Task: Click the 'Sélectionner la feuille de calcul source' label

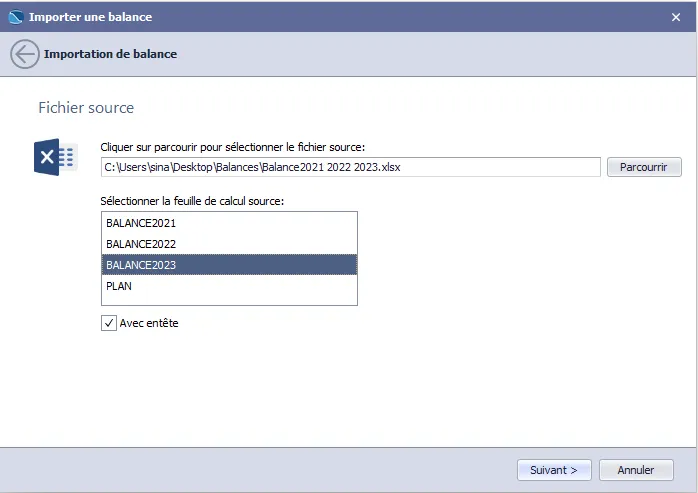Action: point(192,201)
